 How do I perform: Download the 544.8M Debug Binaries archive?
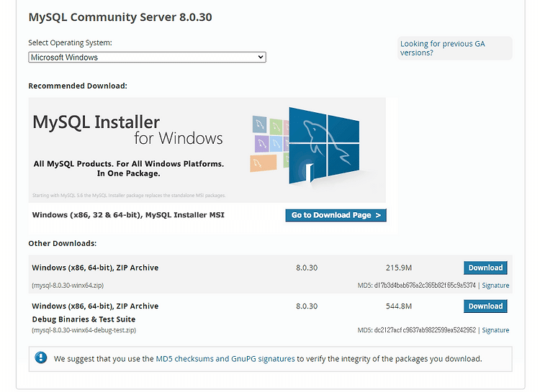click(485, 306)
